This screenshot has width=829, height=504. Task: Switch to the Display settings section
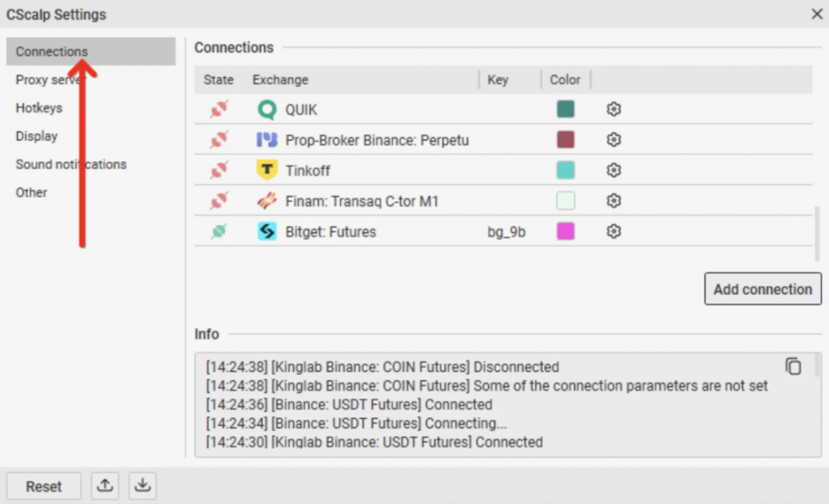pos(36,136)
